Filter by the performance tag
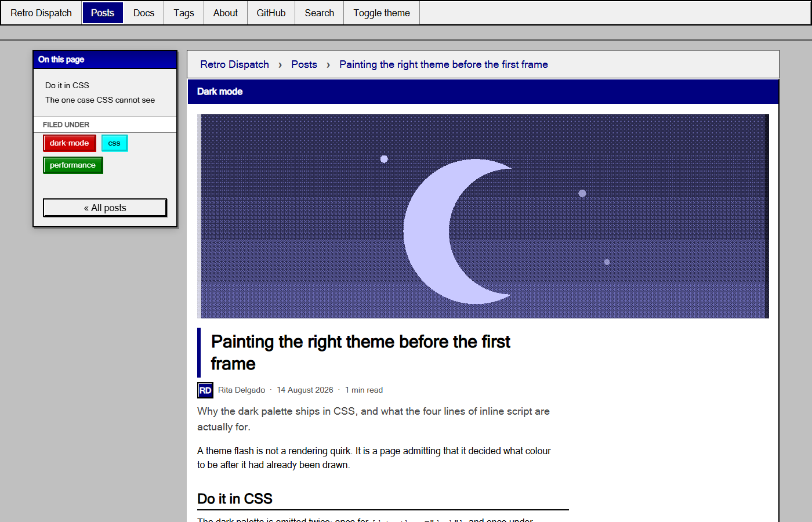Image resolution: width=812 pixels, height=522 pixels. (x=73, y=165)
